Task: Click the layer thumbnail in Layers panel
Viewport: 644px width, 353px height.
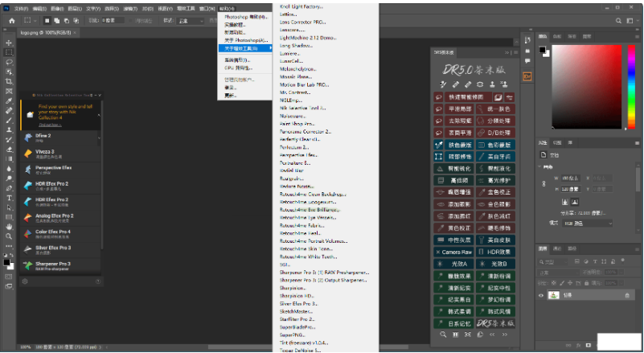Action: 554,295
